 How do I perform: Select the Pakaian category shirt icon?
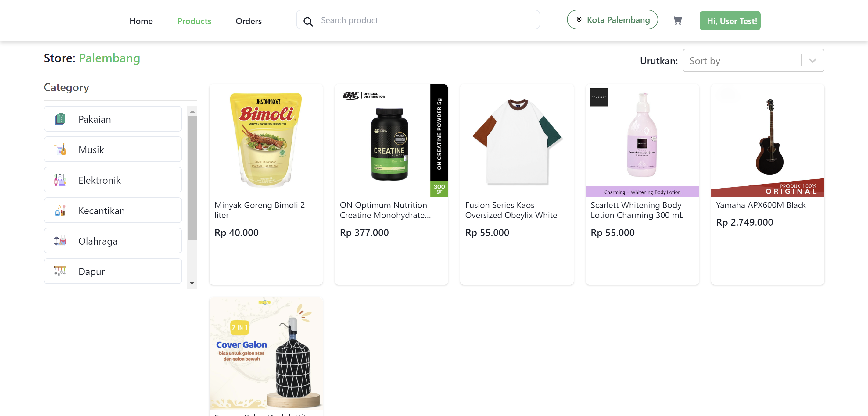pyautogui.click(x=60, y=119)
